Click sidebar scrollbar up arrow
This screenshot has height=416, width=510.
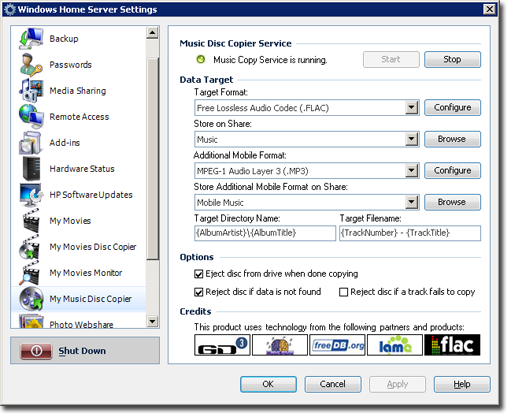152,33
